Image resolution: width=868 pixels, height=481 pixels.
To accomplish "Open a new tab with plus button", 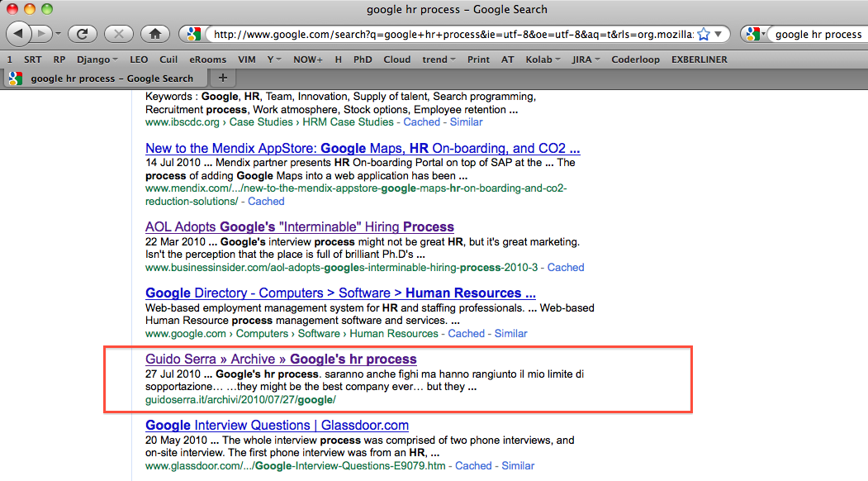I will tap(222, 78).
